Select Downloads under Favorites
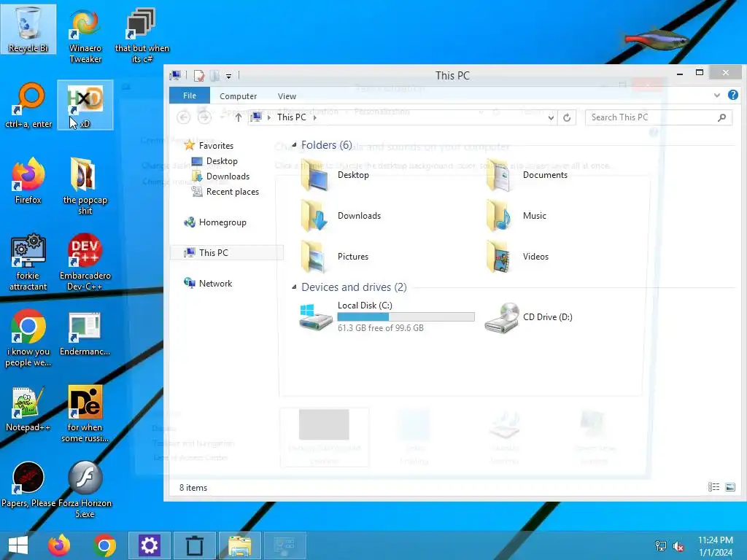 pyautogui.click(x=220, y=176)
